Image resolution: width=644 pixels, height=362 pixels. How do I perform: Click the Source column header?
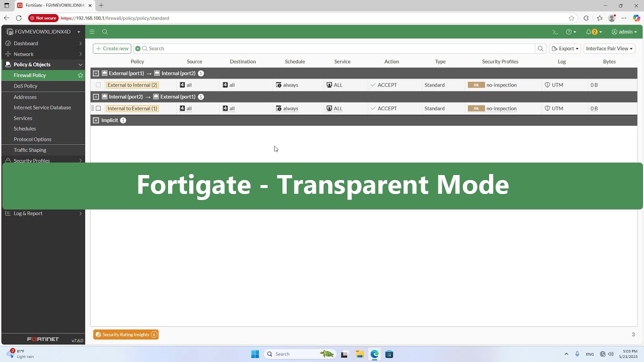click(194, 61)
